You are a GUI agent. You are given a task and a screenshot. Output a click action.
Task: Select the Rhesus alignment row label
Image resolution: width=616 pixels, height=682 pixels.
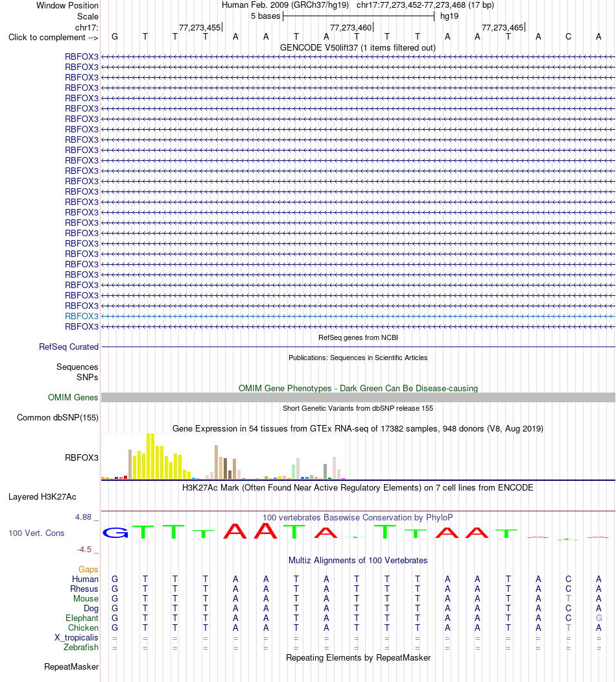[x=84, y=589]
